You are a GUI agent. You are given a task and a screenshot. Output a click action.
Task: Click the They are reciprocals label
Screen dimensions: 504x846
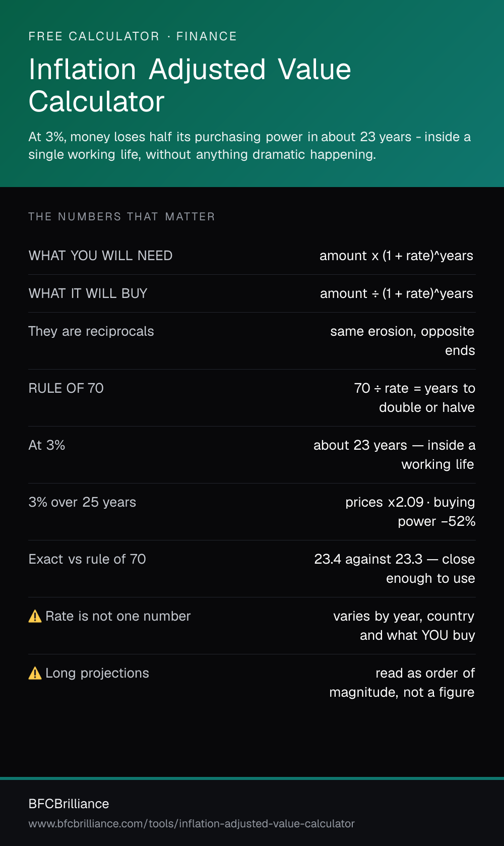click(91, 331)
